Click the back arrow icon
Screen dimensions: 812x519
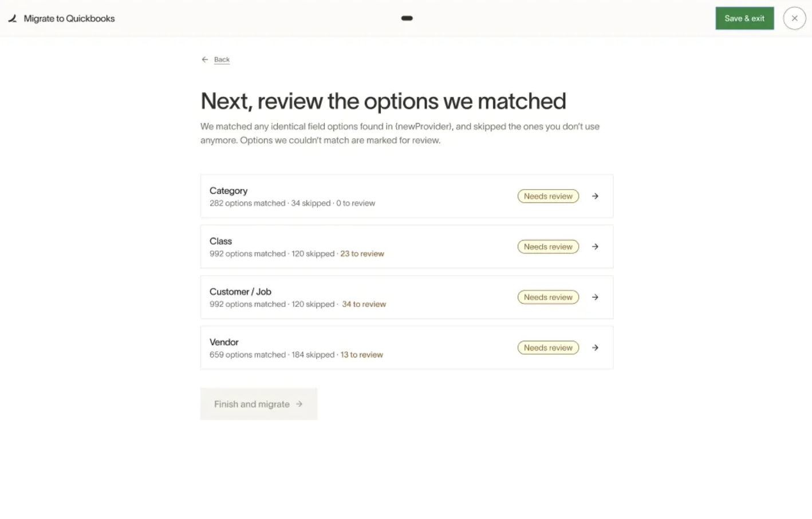[x=205, y=60]
